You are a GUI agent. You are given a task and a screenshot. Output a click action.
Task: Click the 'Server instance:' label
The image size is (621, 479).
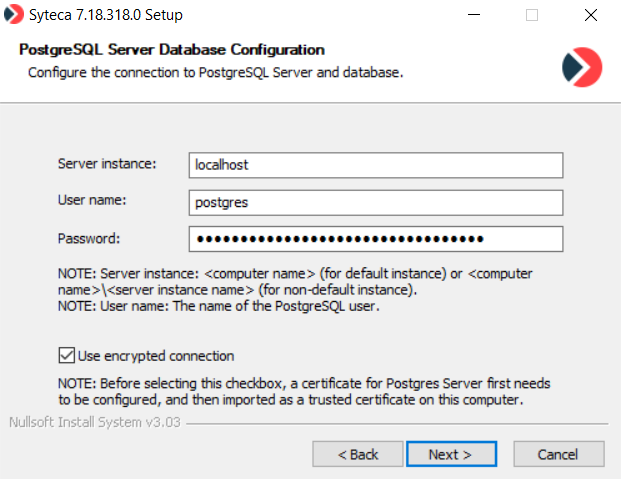pyautogui.click(x=107, y=163)
